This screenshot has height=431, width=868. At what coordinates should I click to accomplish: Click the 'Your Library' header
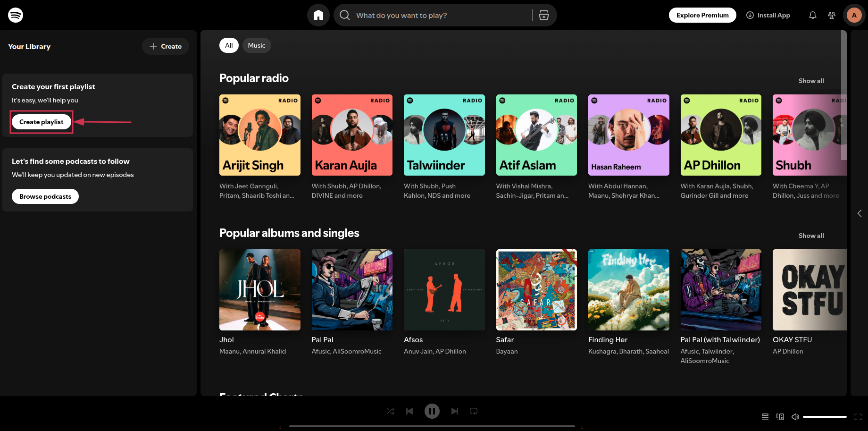(x=29, y=46)
